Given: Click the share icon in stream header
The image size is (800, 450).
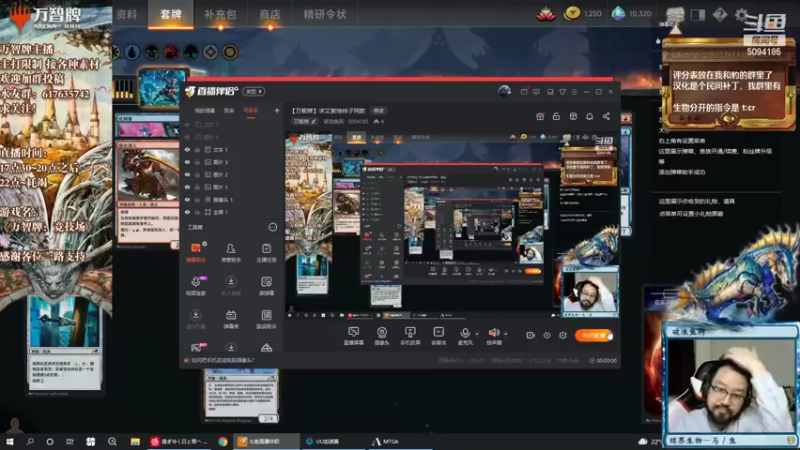Looking at the screenshot, I should point(606,116).
